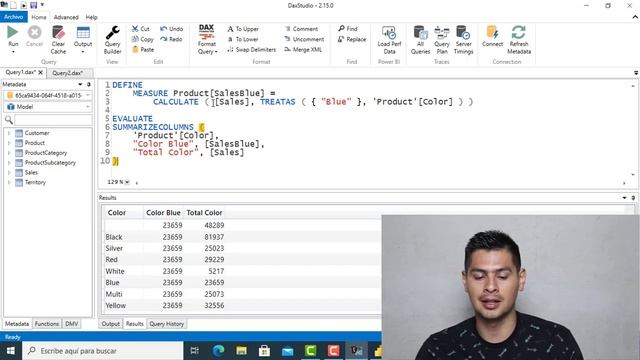
Task: Format the query with DAX Formatter
Action: pyautogui.click(x=207, y=40)
